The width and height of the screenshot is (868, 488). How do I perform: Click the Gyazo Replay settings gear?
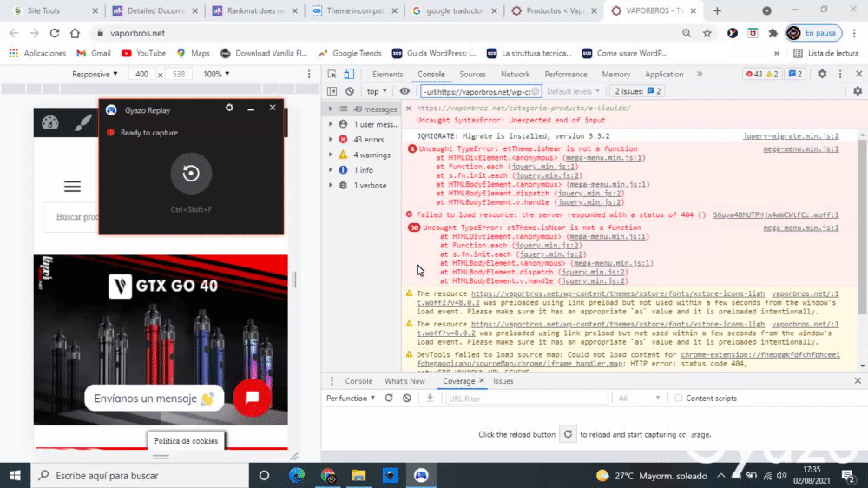pyautogui.click(x=229, y=108)
